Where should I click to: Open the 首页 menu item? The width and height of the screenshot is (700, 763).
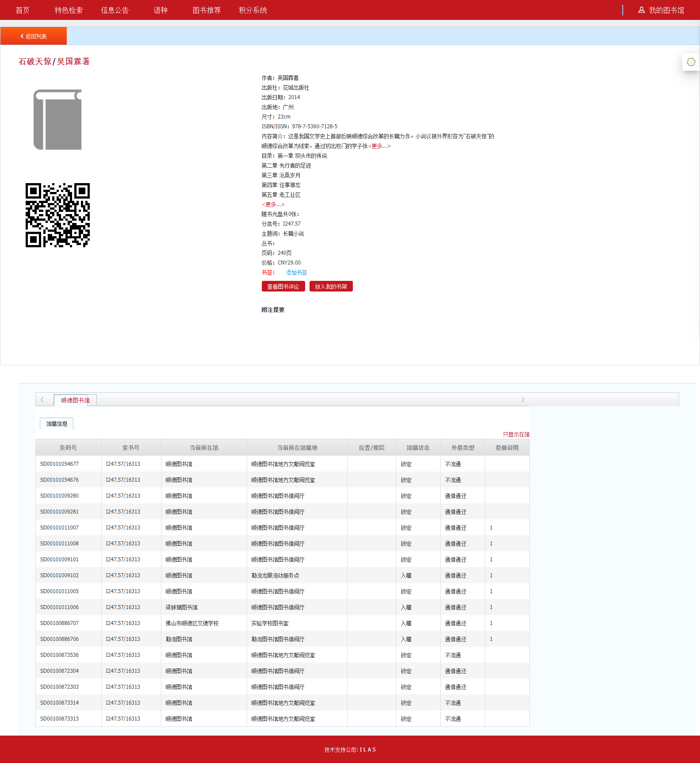23,10
